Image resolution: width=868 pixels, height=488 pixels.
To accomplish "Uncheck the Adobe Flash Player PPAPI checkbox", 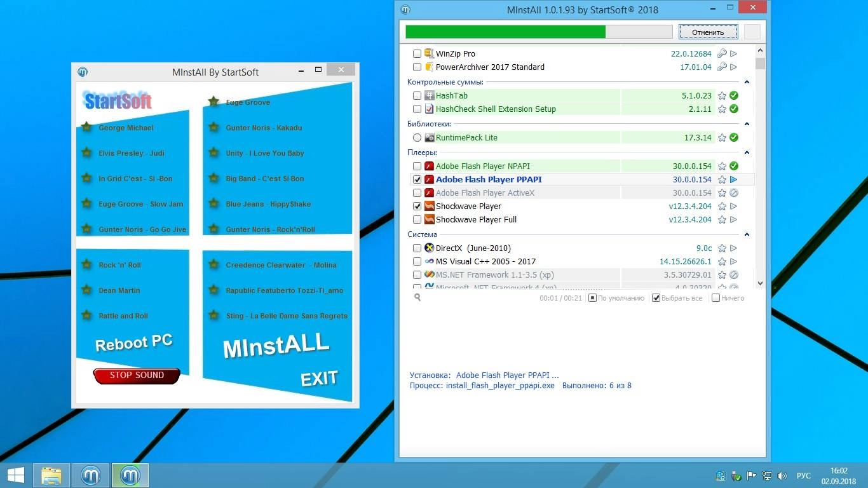I will pyautogui.click(x=417, y=180).
